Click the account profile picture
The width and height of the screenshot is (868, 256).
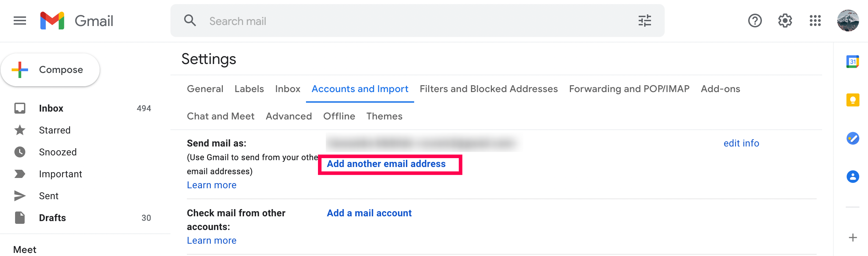point(848,21)
